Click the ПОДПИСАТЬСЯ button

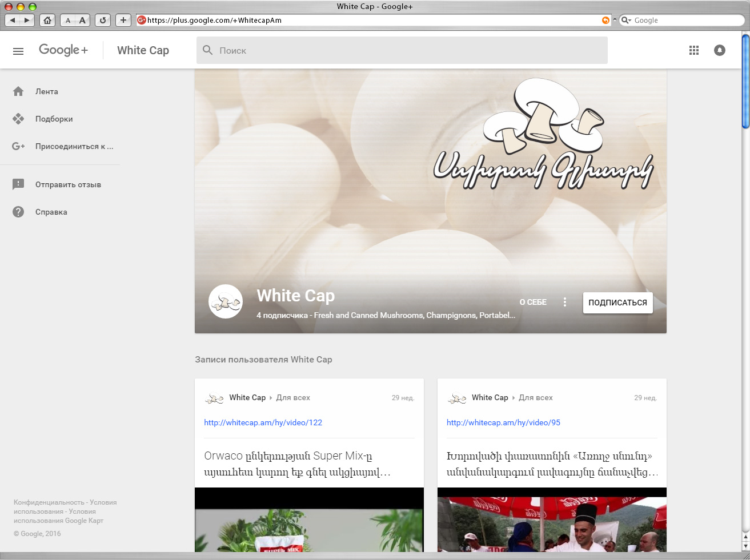[x=617, y=303]
